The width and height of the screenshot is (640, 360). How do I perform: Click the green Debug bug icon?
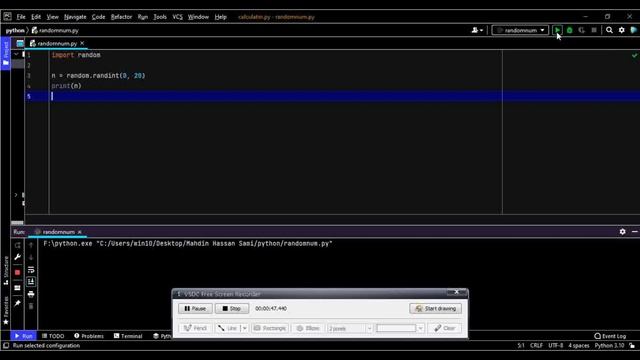coord(569,30)
